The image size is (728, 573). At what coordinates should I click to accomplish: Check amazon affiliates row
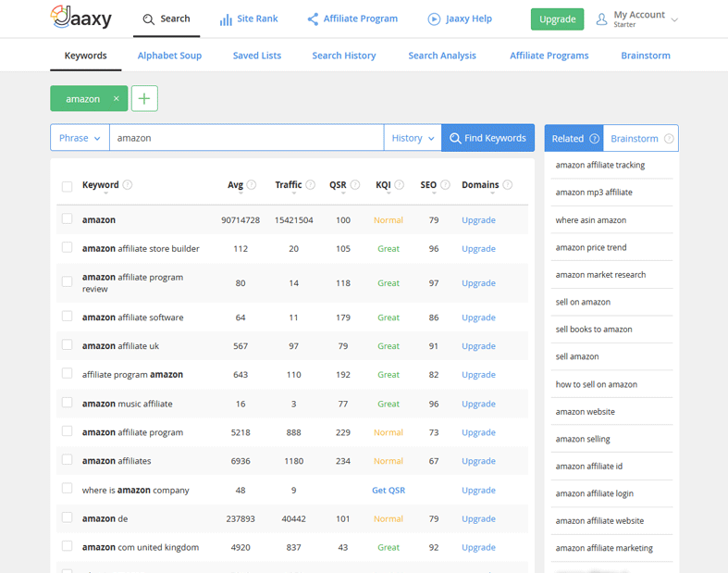[x=67, y=460]
